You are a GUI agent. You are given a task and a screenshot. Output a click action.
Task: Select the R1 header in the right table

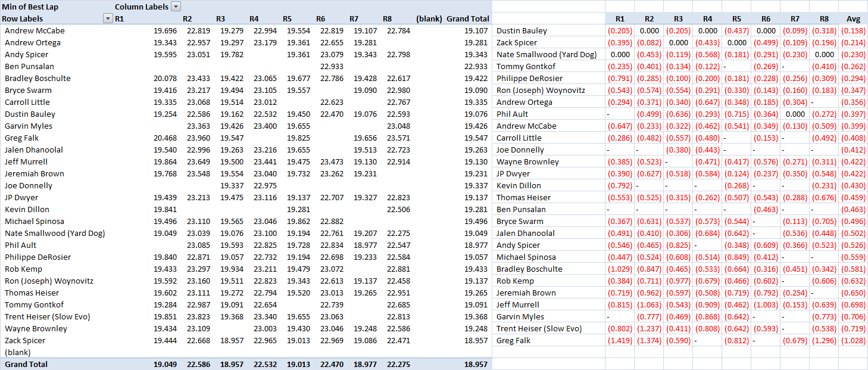pos(620,18)
